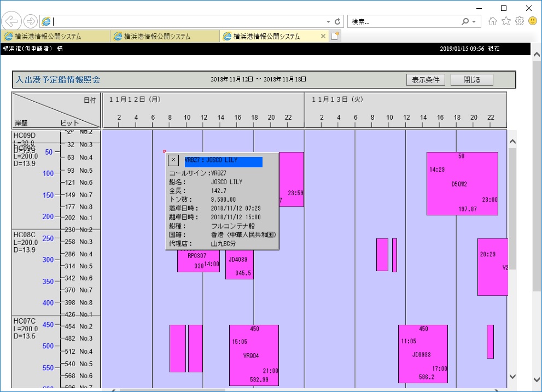Image resolution: width=542 pixels, height=392 pixels.
Task: Click the 閉じる button
Action: tap(472, 80)
